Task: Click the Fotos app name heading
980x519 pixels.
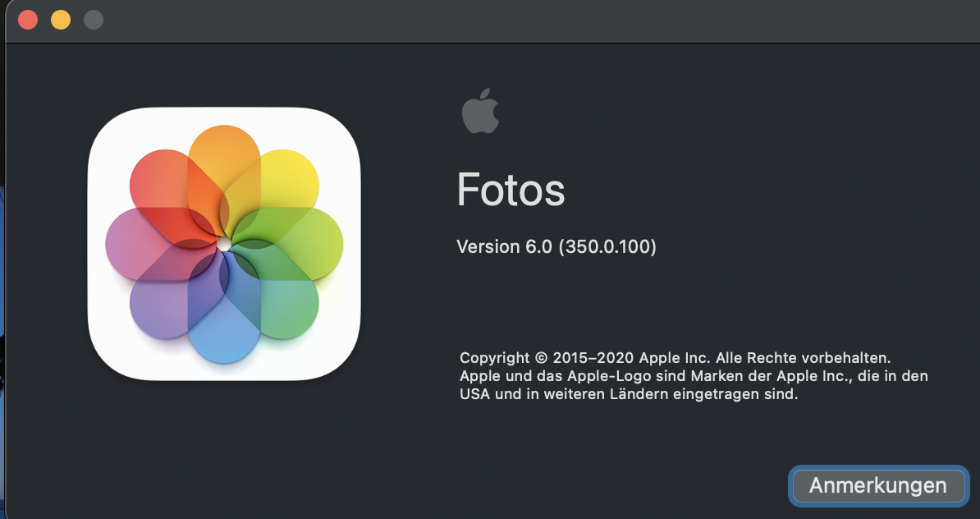Action: [511, 191]
